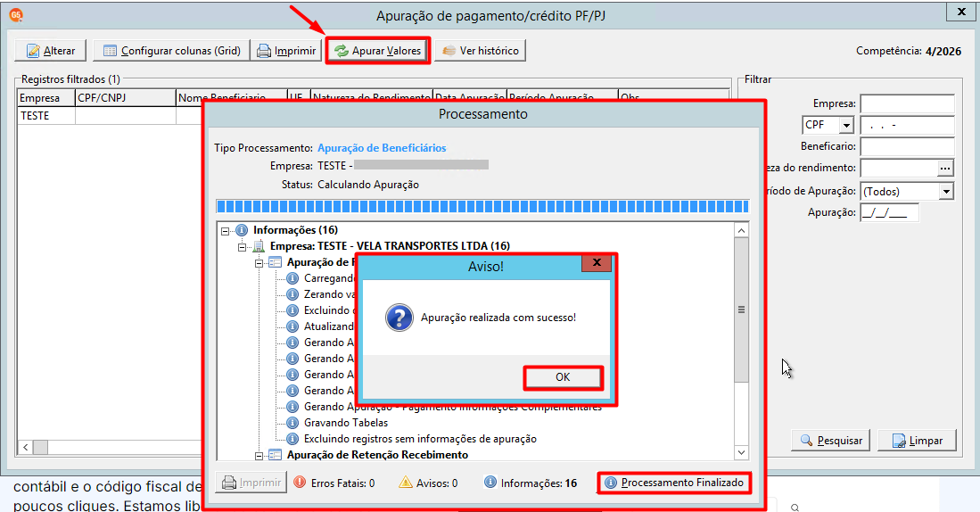Click the Alterar button

pos(50,51)
